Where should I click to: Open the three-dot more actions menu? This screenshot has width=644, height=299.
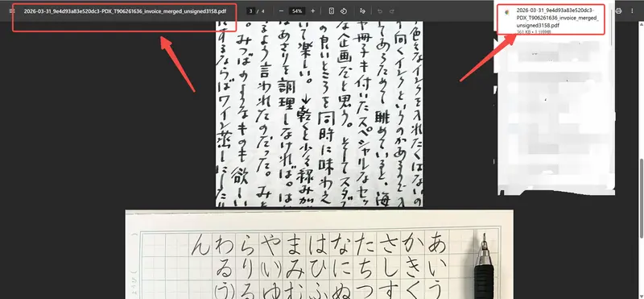(x=632, y=11)
